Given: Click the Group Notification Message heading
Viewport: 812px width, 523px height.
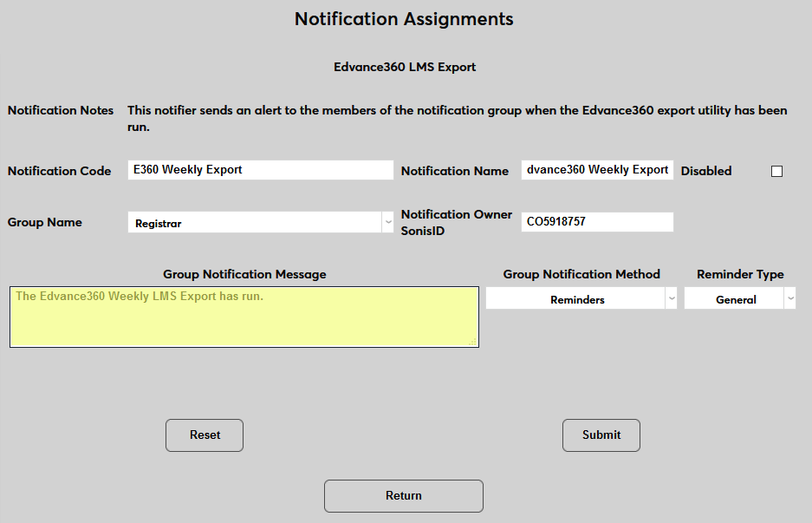Looking at the screenshot, I should [x=244, y=274].
